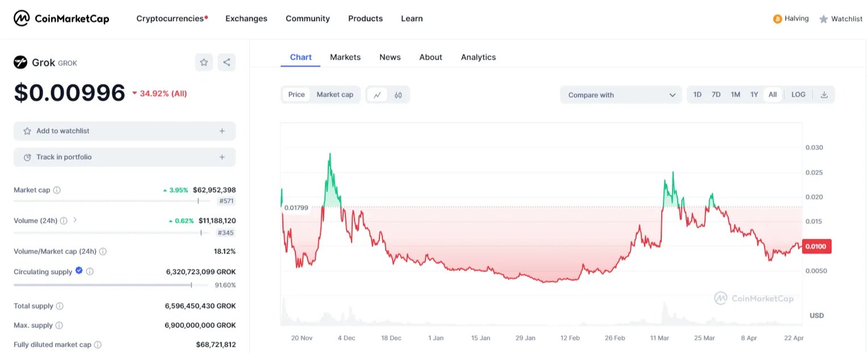Viewport: 868px width, 353px height.
Task: Toggle Price chart mode
Action: click(297, 95)
